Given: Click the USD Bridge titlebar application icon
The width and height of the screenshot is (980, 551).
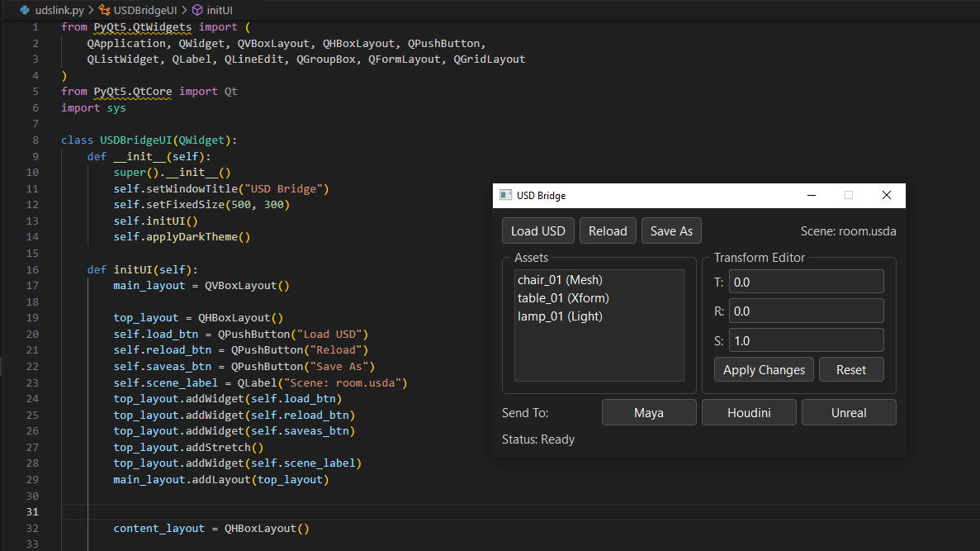Looking at the screenshot, I should coord(505,195).
